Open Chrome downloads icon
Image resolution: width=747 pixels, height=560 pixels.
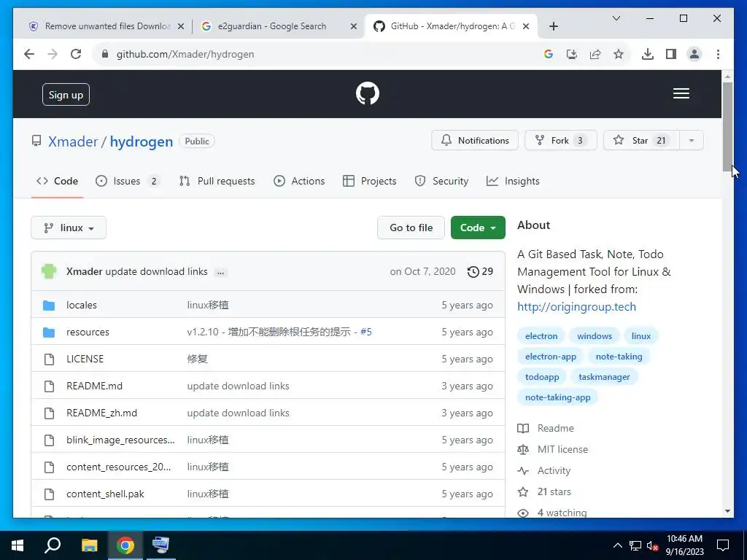click(x=648, y=54)
